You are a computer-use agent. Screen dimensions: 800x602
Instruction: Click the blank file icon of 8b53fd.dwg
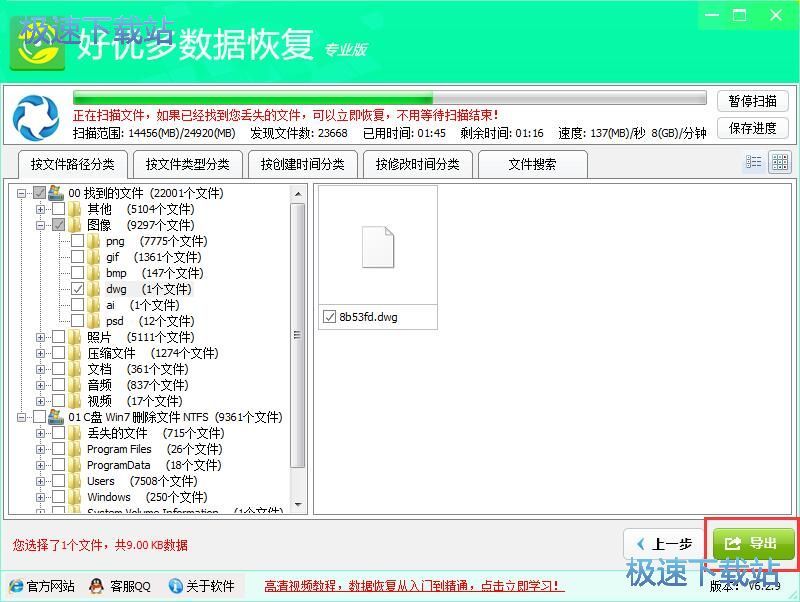pyautogui.click(x=378, y=247)
